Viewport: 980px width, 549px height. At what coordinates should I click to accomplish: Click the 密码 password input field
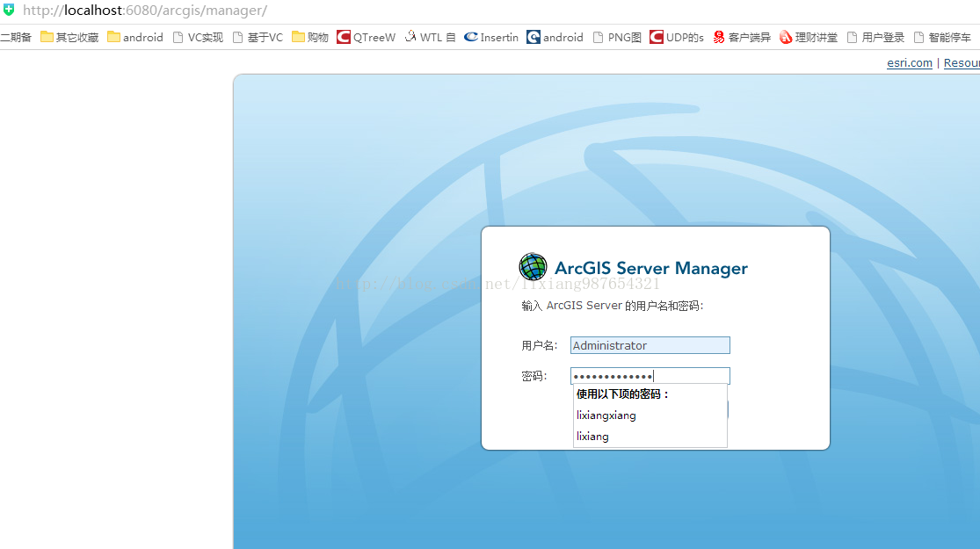(x=650, y=376)
